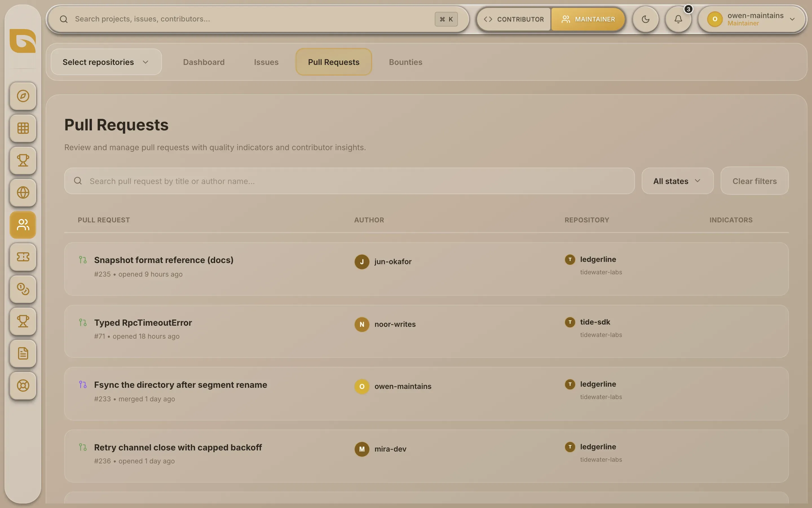Open the globe sidebar icon
This screenshot has height=508, width=812.
[23, 192]
